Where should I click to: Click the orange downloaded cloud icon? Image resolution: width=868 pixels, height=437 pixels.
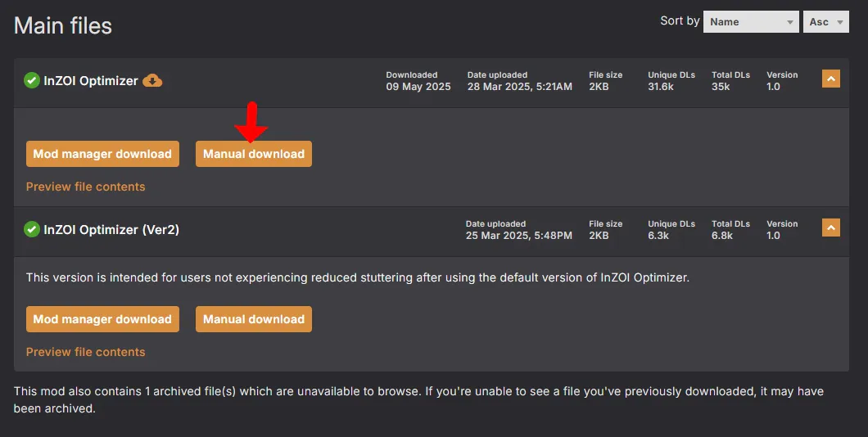[x=152, y=80]
